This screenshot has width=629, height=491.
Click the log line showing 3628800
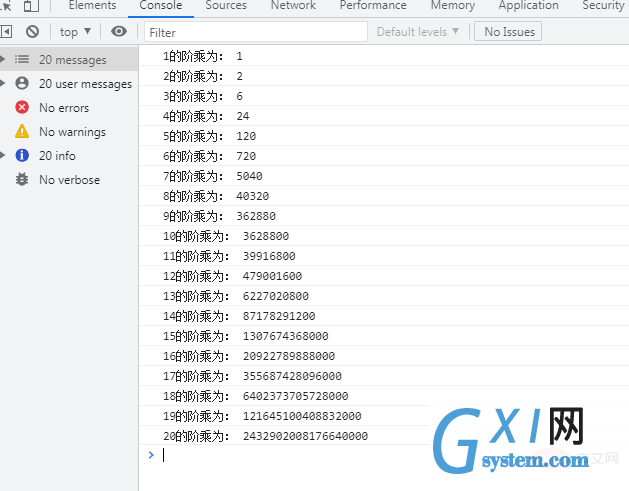tap(384, 236)
